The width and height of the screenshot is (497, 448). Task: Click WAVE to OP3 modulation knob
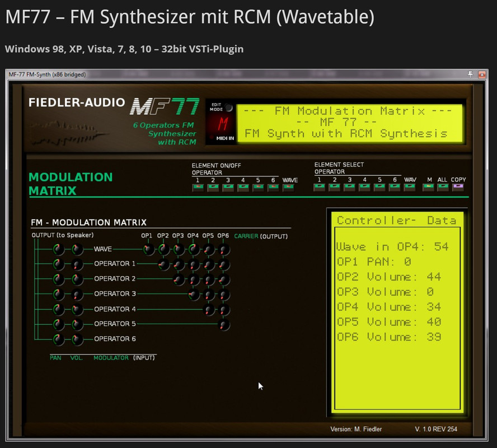tap(179, 250)
